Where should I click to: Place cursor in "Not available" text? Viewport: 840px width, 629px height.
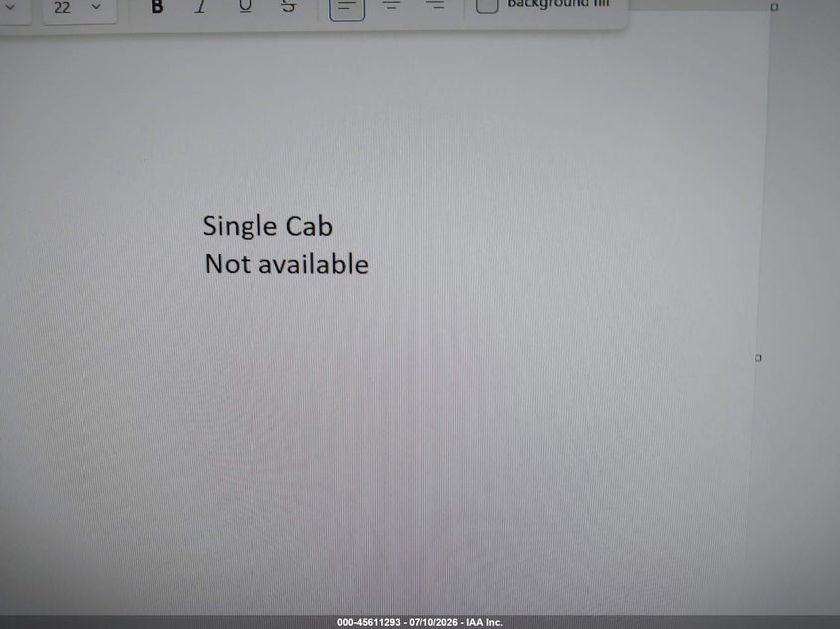coord(286,264)
